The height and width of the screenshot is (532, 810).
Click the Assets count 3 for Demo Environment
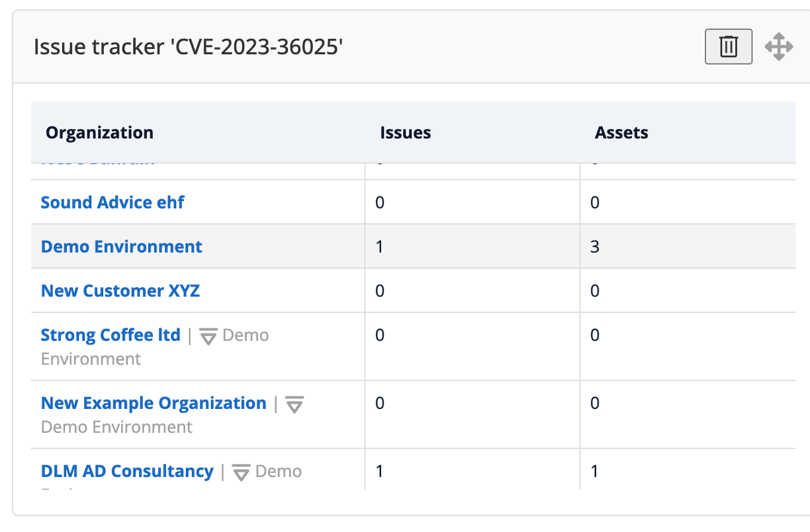pos(594,247)
